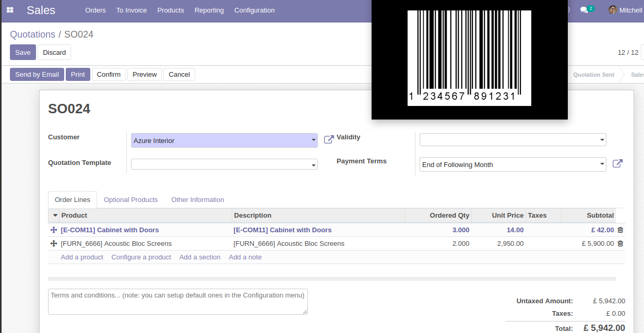Expand the Quotation Template dropdown

point(224,164)
